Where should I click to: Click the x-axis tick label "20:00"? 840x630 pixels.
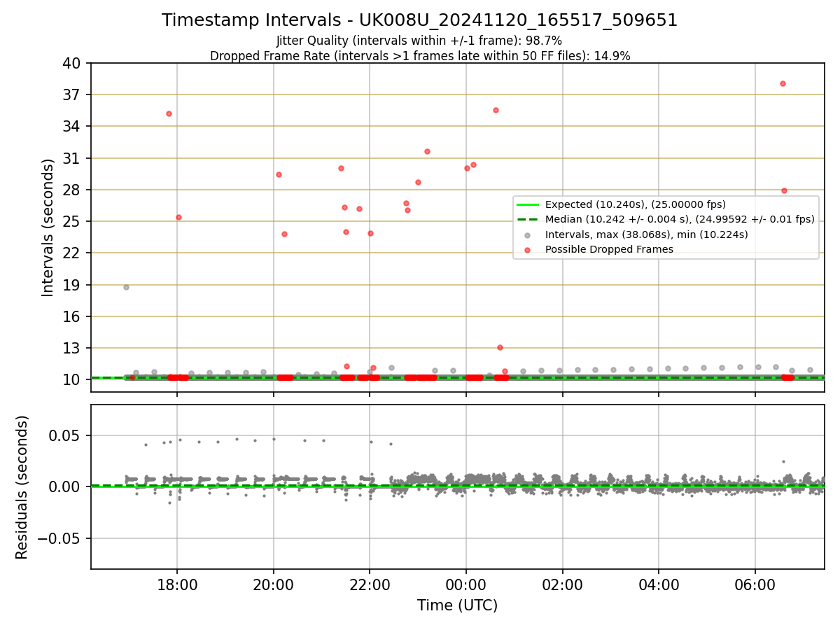click(273, 584)
